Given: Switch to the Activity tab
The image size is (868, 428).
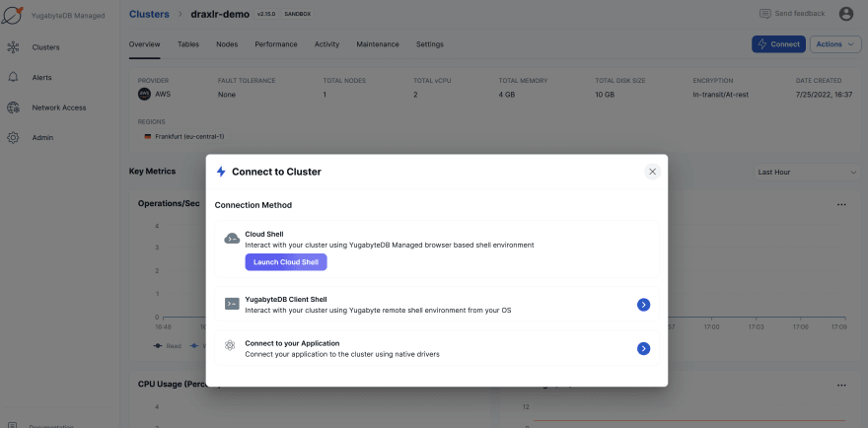Looking at the screenshot, I should [326, 44].
